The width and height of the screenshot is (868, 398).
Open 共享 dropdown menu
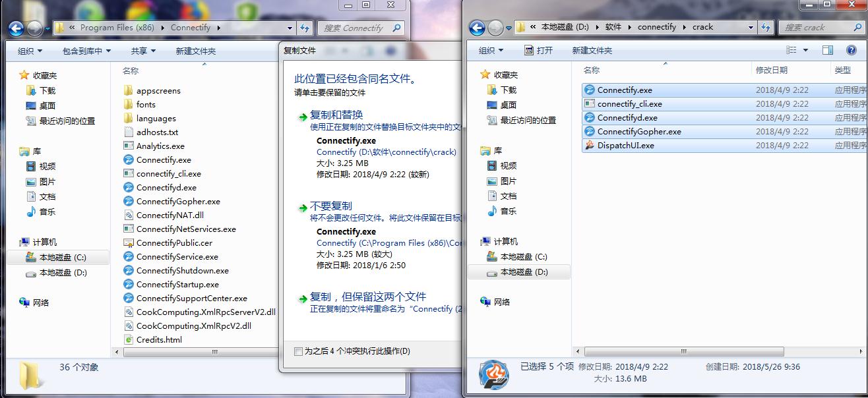[143, 51]
